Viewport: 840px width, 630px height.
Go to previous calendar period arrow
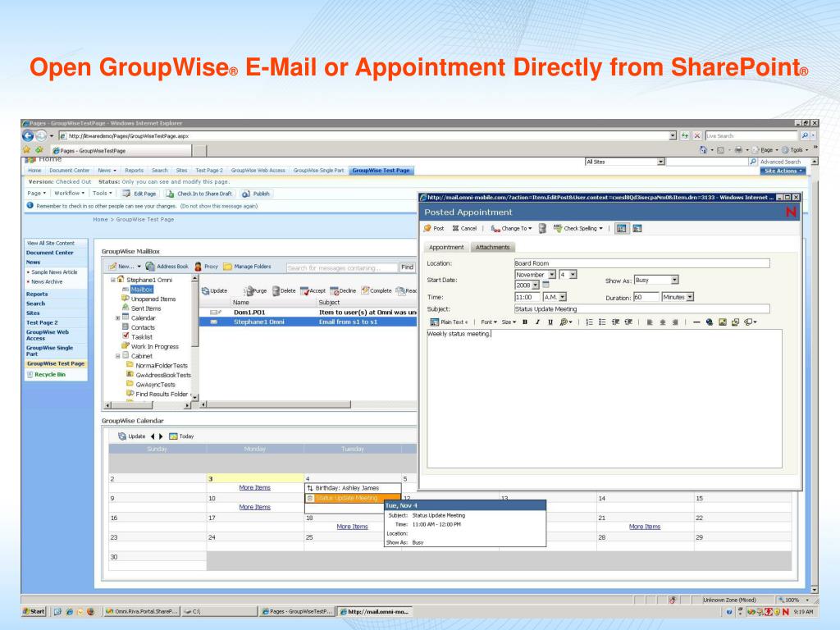click(x=153, y=436)
